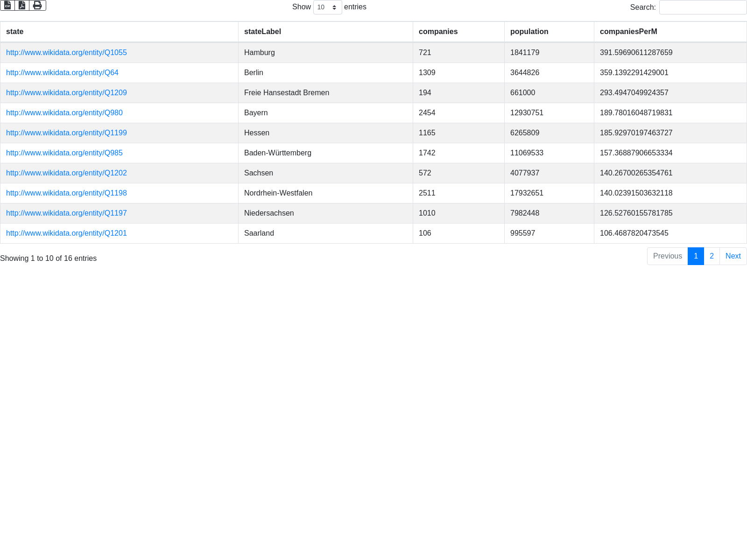Viewport: 747px width, 560px height.
Task: Open the Berlin Wikidata entity Q64 link
Action: pos(62,73)
